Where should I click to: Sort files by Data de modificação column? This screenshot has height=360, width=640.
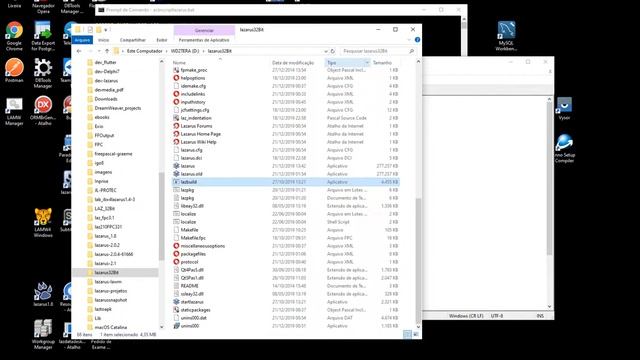point(293,62)
